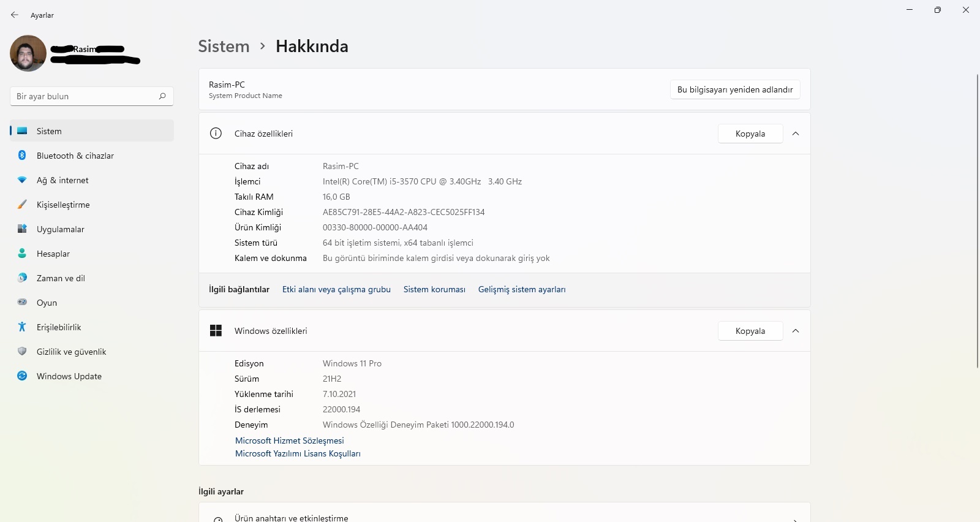
Task: Collapse the Windows özellikleri section chevron
Action: 796,331
